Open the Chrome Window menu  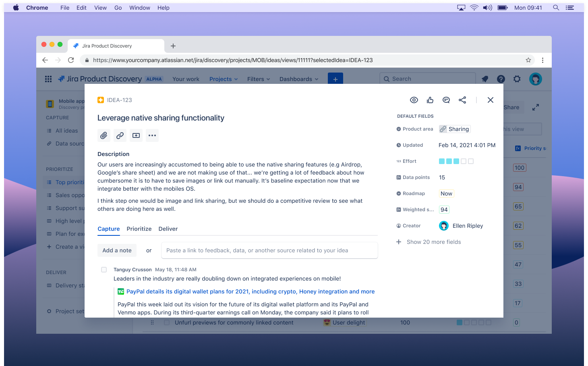(x=140, y=8)
